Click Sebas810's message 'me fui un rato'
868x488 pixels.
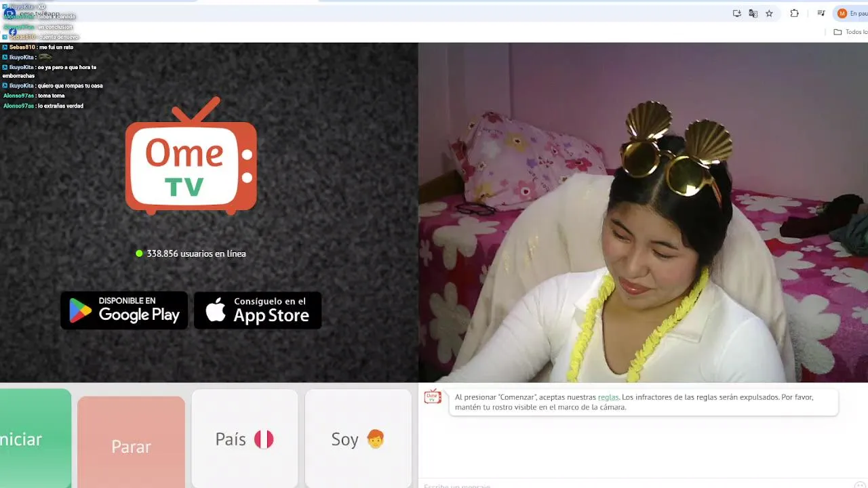[x=38, y=47]
